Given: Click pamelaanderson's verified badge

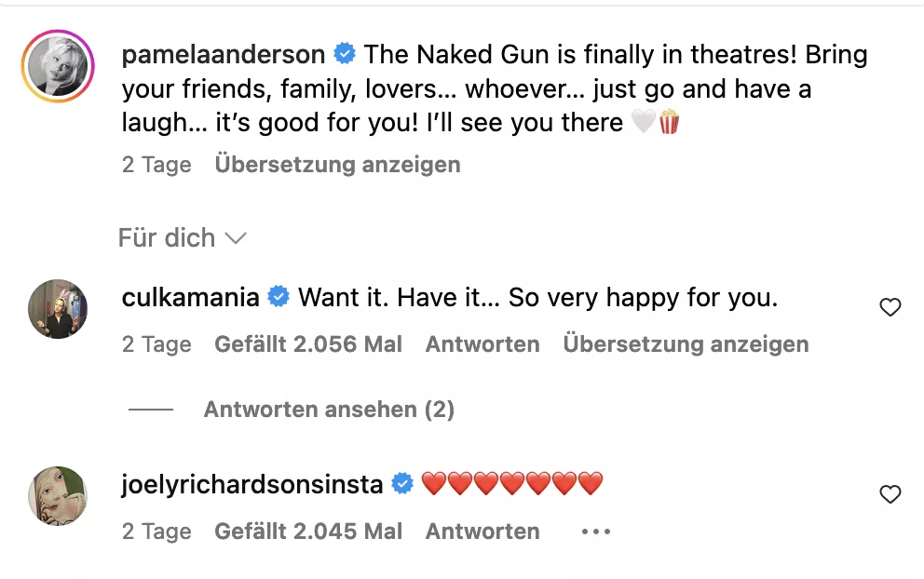Looking at the screenshot, I should coord(346,54).
